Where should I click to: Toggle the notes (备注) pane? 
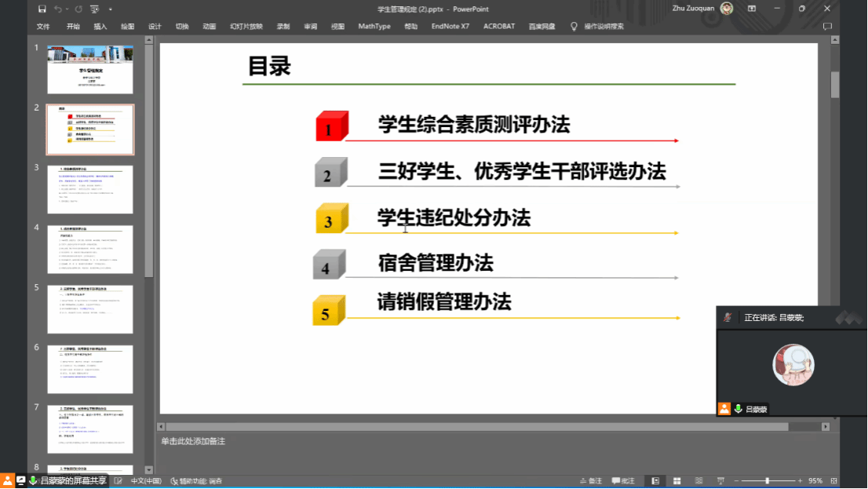(x=590, y=480)
